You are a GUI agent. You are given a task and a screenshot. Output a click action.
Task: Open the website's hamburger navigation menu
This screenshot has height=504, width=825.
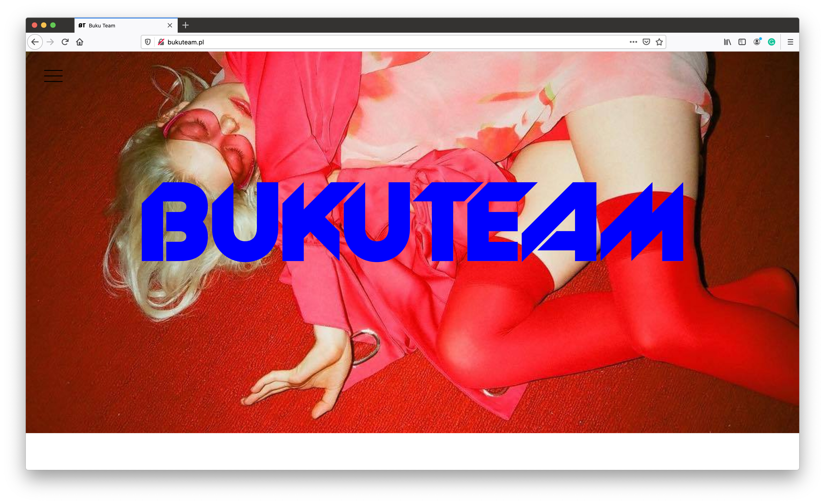53,76
